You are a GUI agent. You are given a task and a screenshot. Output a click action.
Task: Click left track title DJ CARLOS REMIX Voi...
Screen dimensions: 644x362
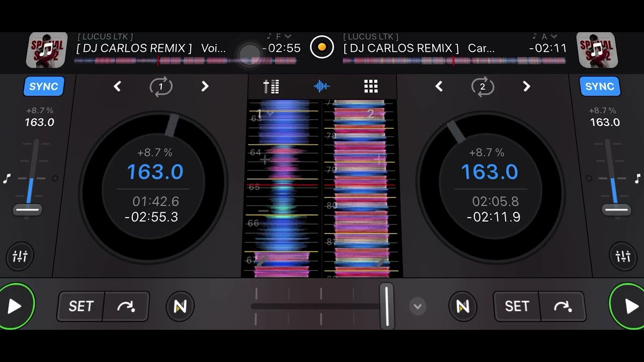(151, 48)
